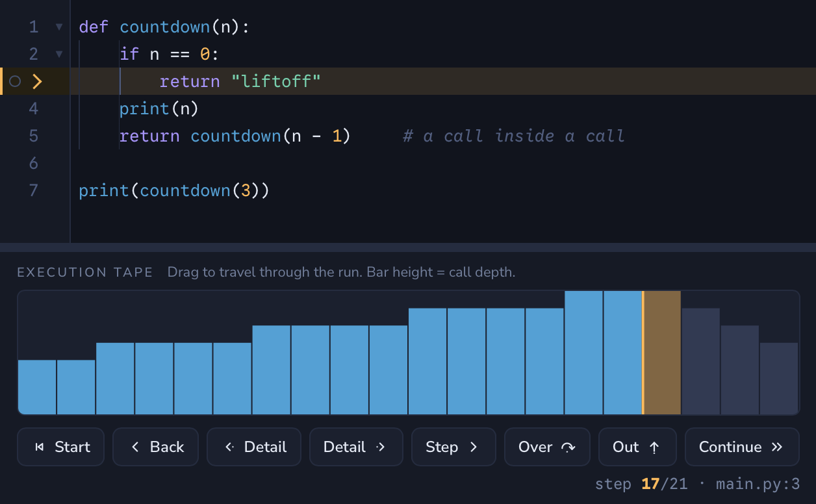816x504 pixels.
Task: Click "return countdown(n - 1)" in the editor
Action: 235,136
